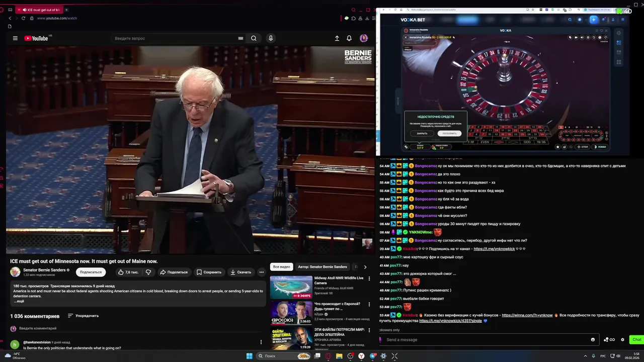644x362 pixels.
Task: Switch РУС keyboard language indicator
Action: pos(603,356)
